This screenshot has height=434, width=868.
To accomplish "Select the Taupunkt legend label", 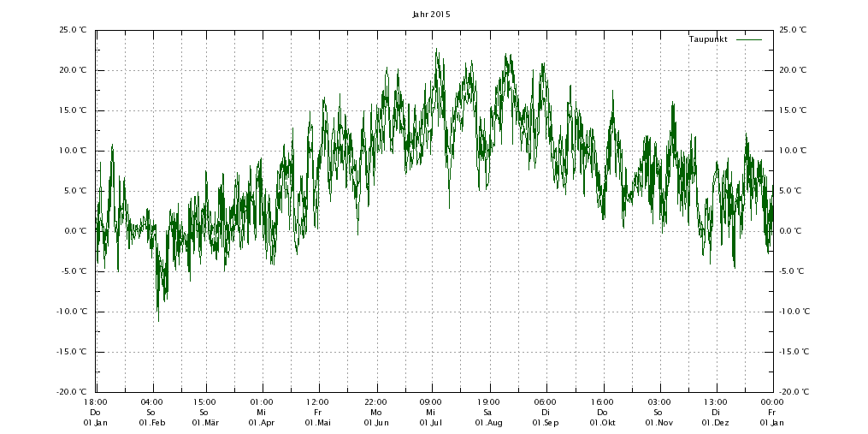I will 708,39.
